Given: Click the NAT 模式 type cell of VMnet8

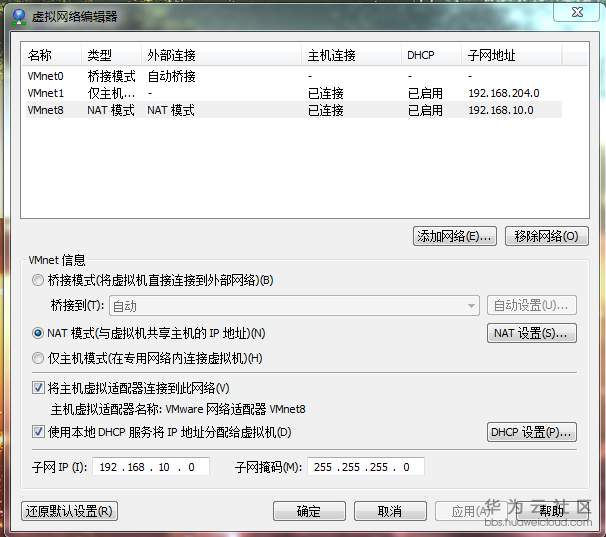Looking at the screenshot, I should (x=111, y=110).
